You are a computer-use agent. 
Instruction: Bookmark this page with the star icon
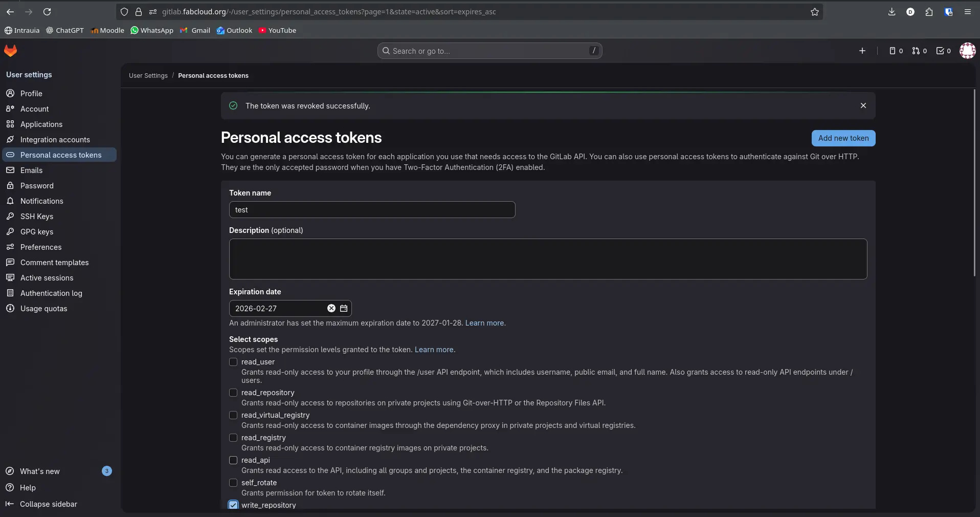coord(814,12)
